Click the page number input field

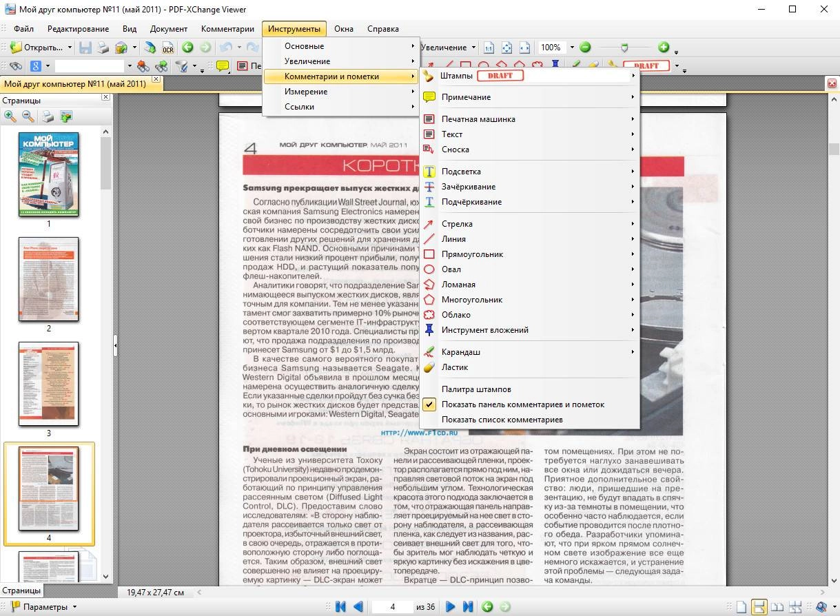pos(392,607)
